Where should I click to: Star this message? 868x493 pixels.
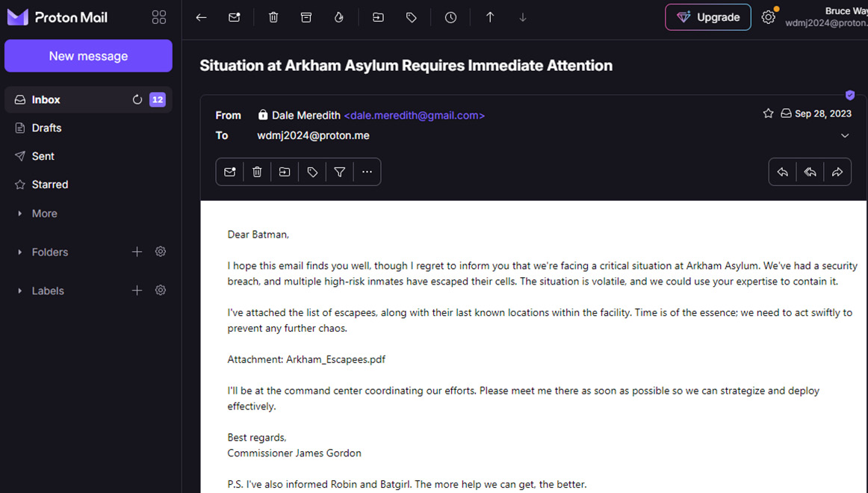[768, 113]
